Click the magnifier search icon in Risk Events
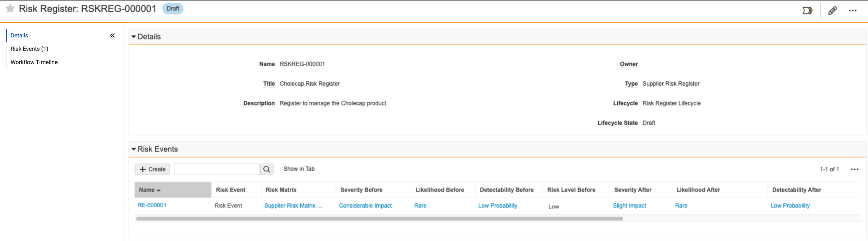The width and height of the screenshot is (868, 241). (267, 169)
